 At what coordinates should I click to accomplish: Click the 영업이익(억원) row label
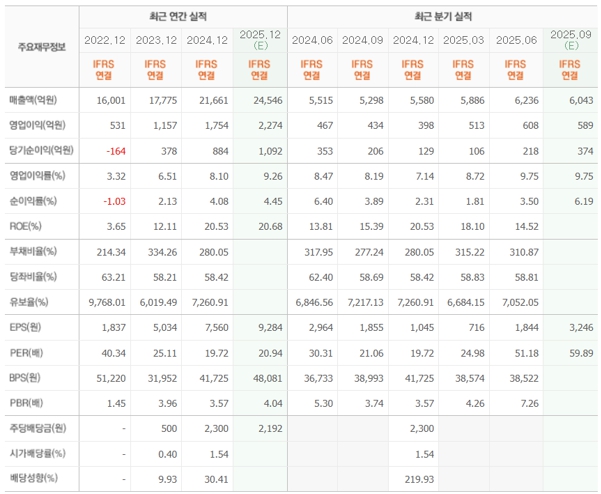38,125
